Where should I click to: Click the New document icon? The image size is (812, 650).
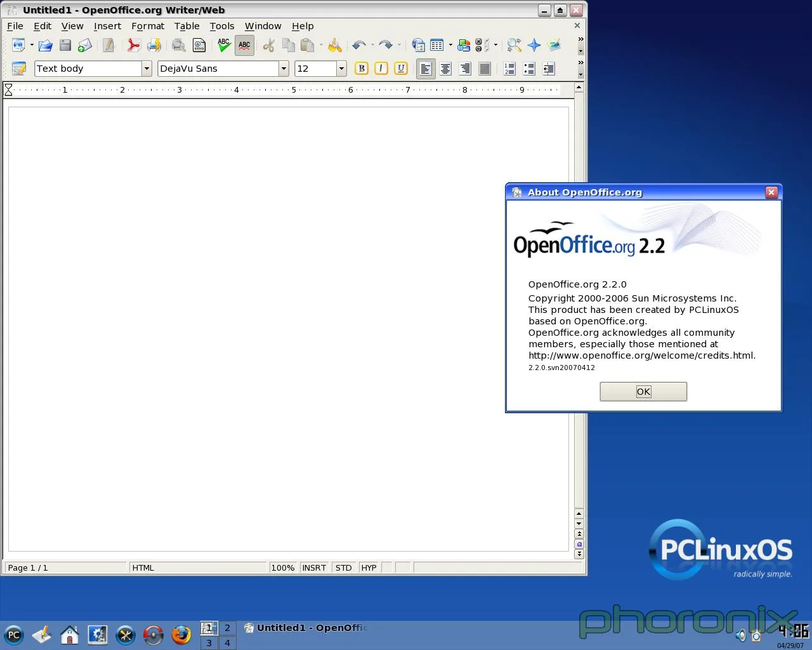(x=18, y=45)
